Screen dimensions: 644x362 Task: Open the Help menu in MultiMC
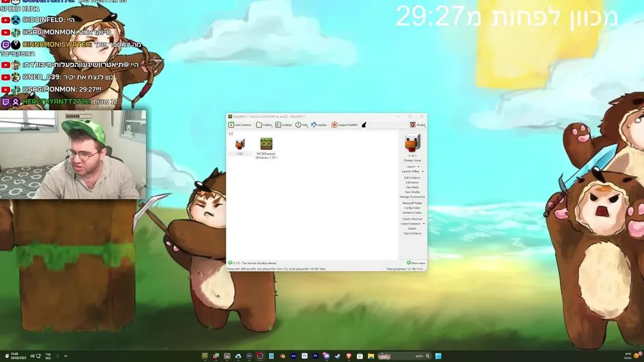[302, 125]
